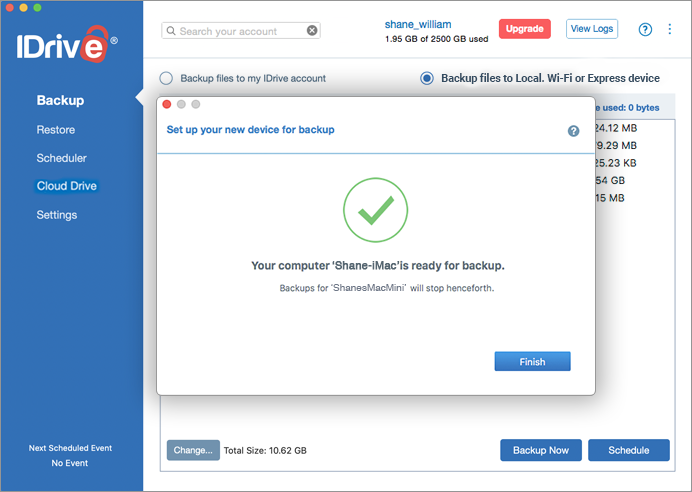Click the 'used: 0 bytes' text
Screen dimensions: 692x492
(630, 108)
